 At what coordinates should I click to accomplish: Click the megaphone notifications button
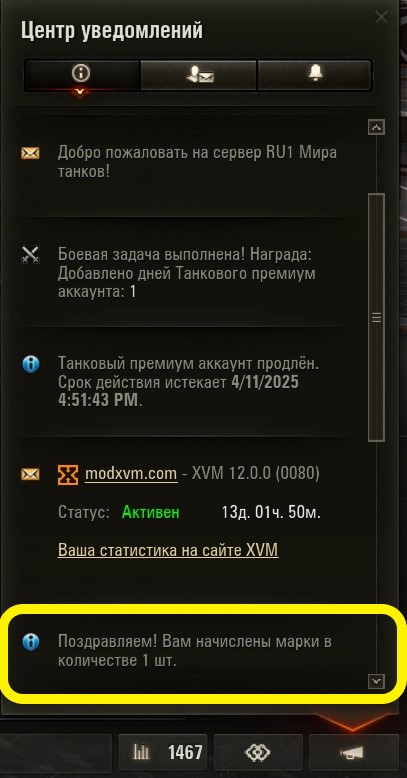coord(353,753)
